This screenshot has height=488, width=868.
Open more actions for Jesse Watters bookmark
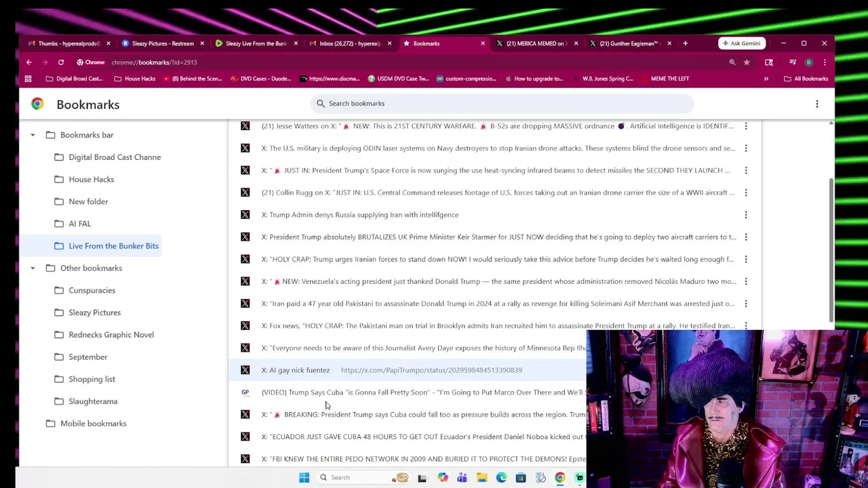(x=746, y=126)
